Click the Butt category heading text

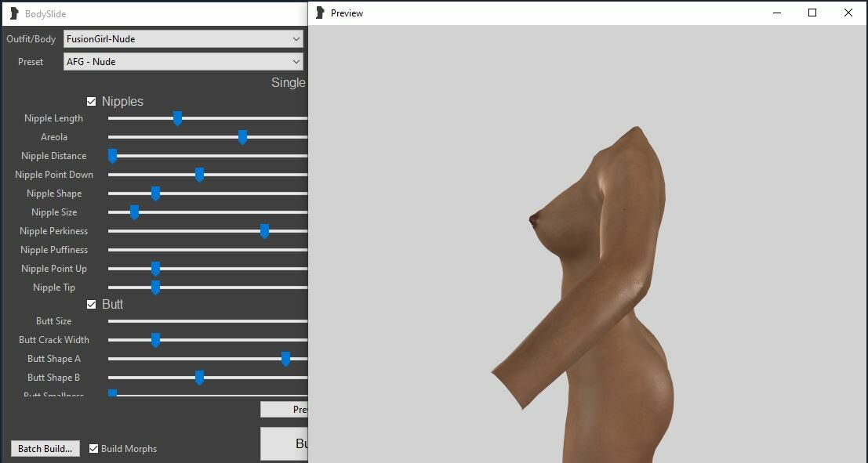(112, 304)
